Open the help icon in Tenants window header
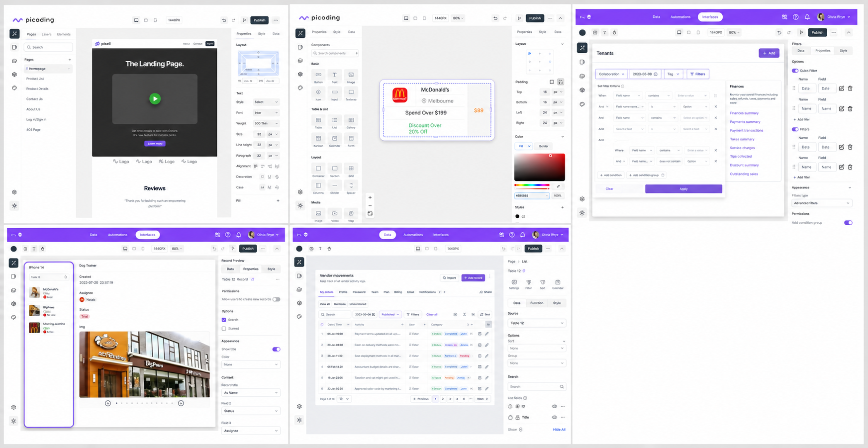The width and height of the screenshot is (868, 448). pyautogui.click(x=796, y=17)
